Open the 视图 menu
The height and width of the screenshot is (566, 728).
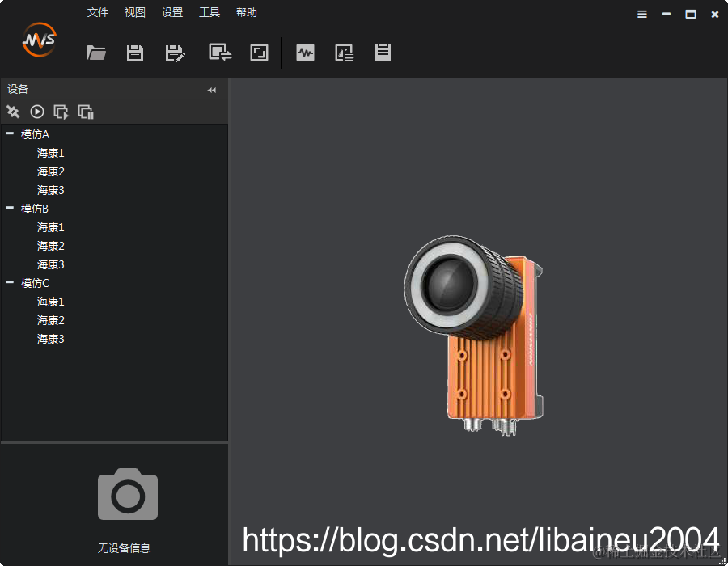(134, 12)
